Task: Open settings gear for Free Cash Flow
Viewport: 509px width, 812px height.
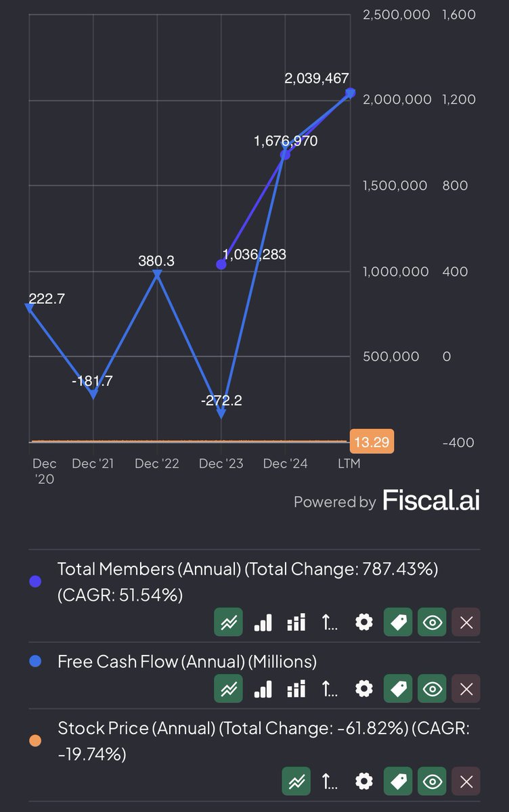Action: tap(364, 689)
